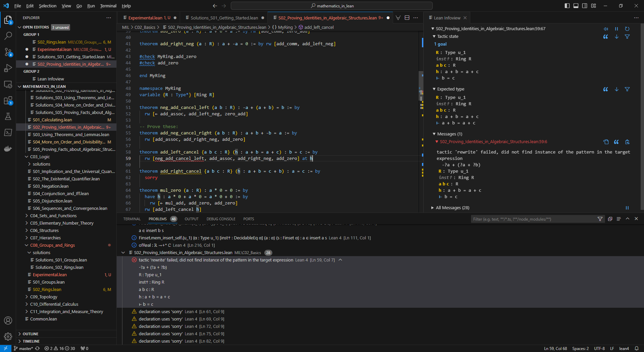
Task: Open the Source Control view
Action: [x=8, y=52]
